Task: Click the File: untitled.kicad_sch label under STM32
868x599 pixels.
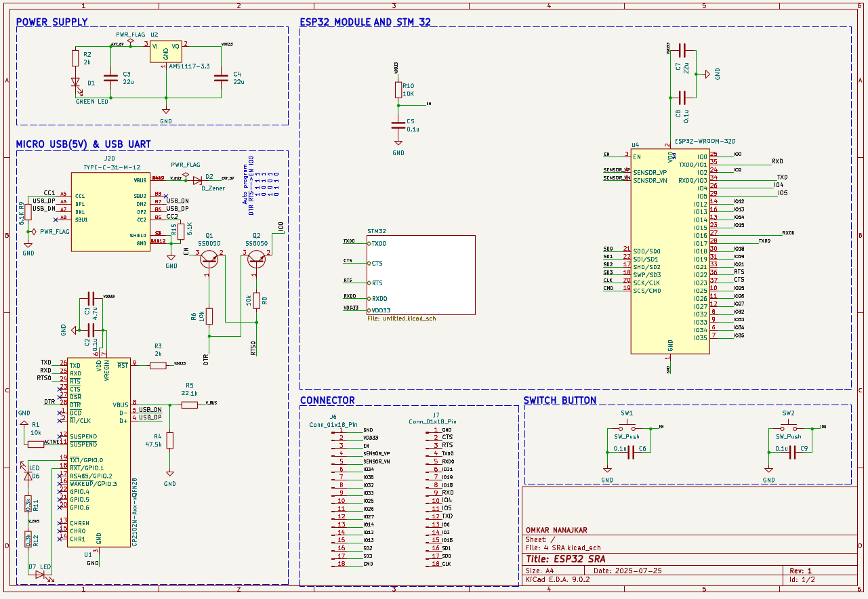Action: (401, 318)
